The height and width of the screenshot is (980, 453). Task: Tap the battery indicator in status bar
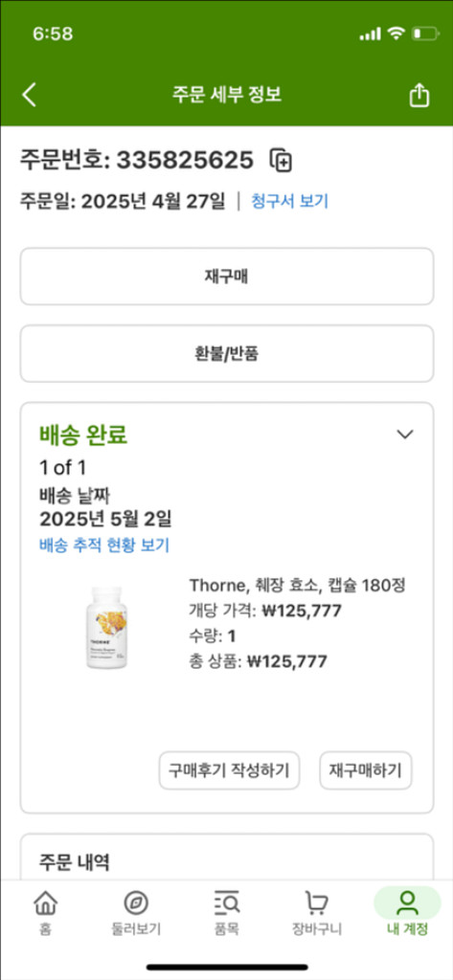click(x=425, y=33)
